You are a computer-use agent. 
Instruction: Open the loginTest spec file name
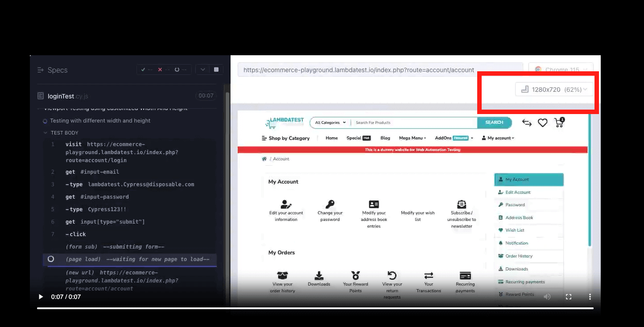[x=68, y=96]
